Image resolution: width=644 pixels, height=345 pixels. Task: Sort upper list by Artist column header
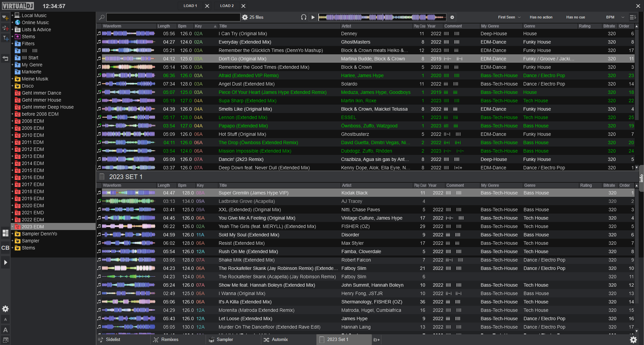click(376, 26)
